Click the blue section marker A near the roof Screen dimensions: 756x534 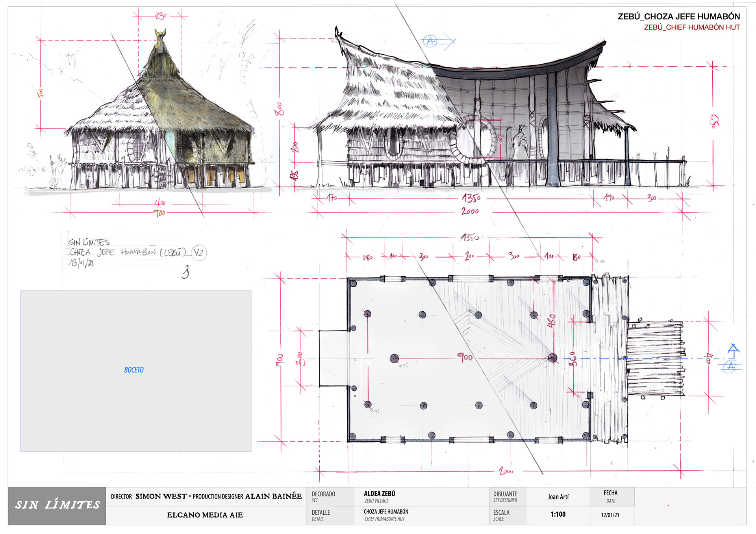tap(430, 41)
